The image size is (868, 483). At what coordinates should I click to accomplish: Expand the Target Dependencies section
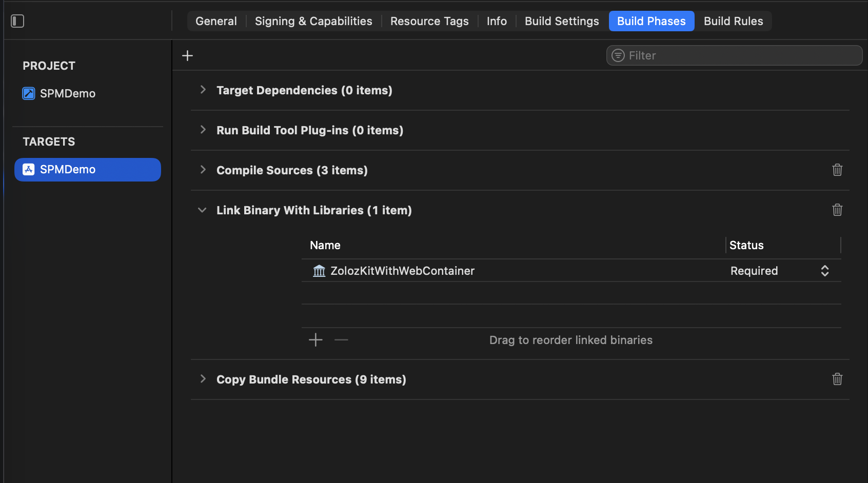point(203,90)
